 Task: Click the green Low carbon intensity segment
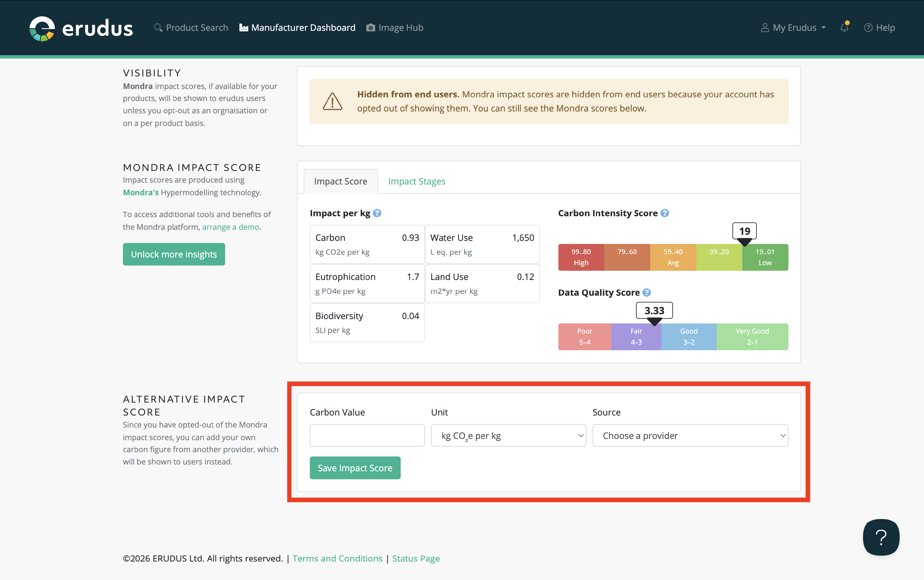[x=765, y=257]
